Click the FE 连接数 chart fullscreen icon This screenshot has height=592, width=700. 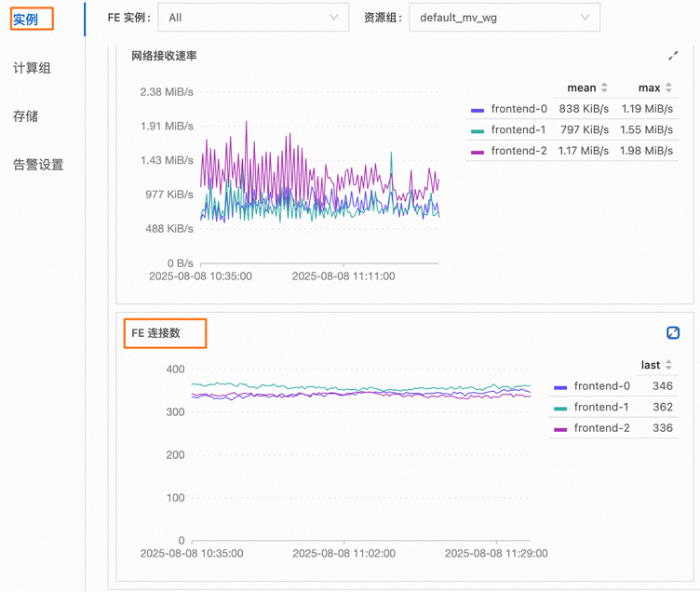(x=673, y=332)
